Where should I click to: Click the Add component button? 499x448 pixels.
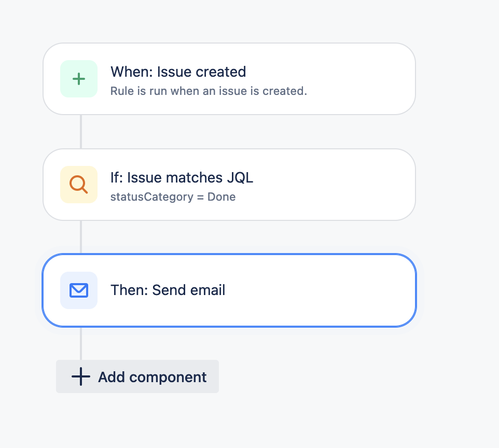click(137, 377)
